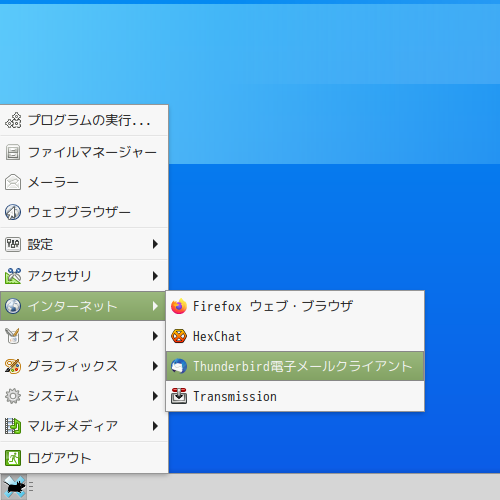Click the インターネット submenu arrow
Image resolution: width=500 pixels, height=500 pixels.
click(155, 306)
